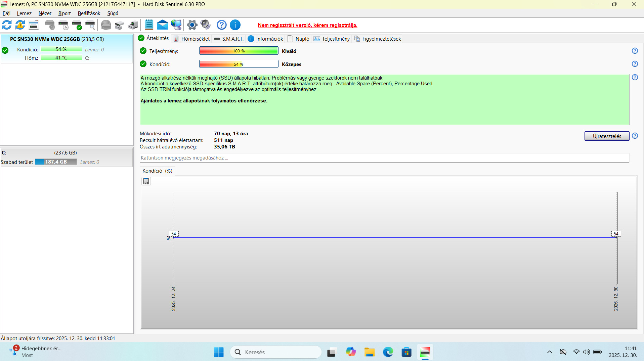Viewport: 644px width, 361px height.
Task: Click the upright drive with connectors toolbar icon
Action: 133,25
